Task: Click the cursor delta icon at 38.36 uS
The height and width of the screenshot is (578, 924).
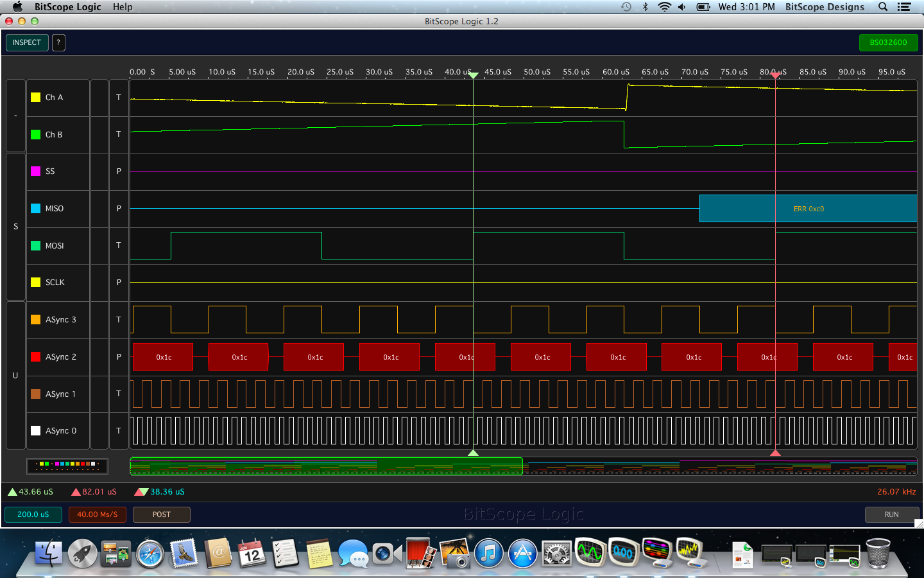Action: click(x=141, y=492)
